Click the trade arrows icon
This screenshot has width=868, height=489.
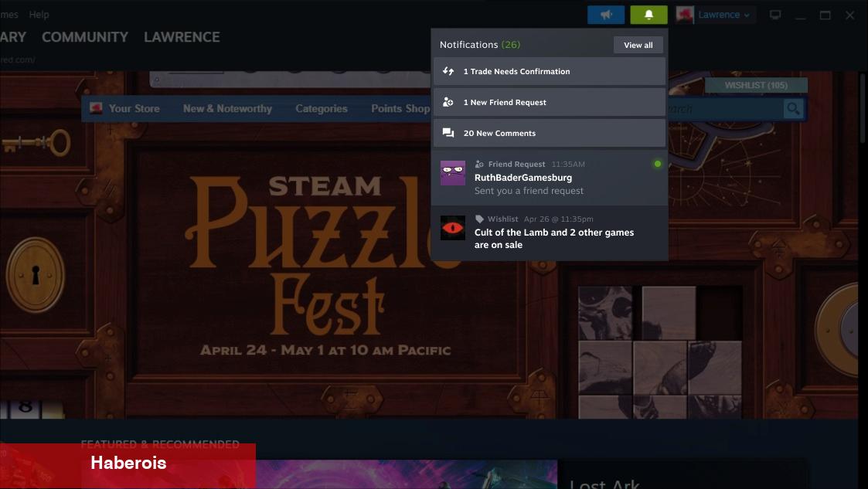point(448,71)
